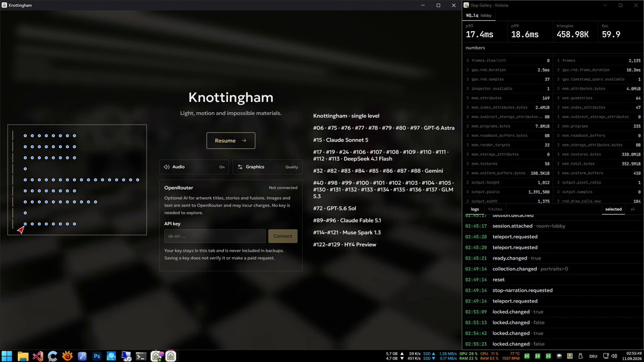Click the Connect button

283,236
